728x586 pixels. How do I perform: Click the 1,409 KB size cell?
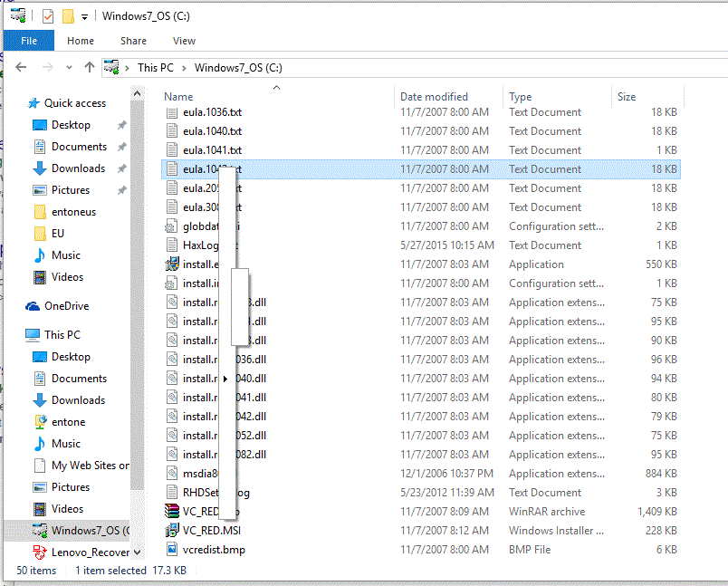click(657, 511)
